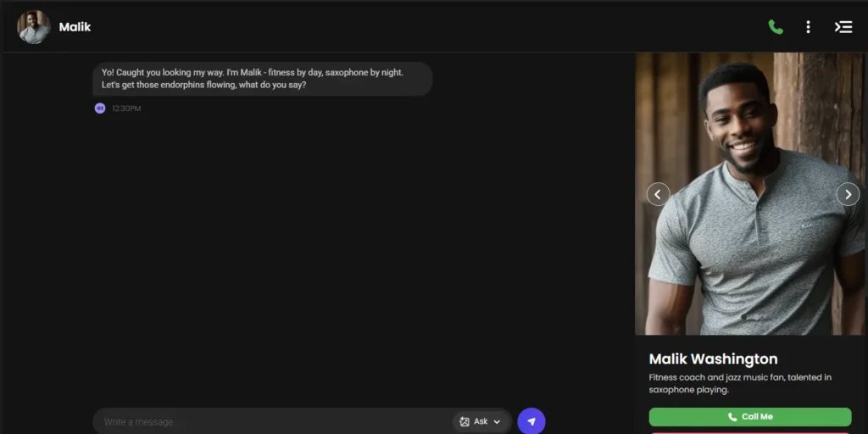Start a voice call with the green phone icon
868x434 pixels.
[776, 27]
